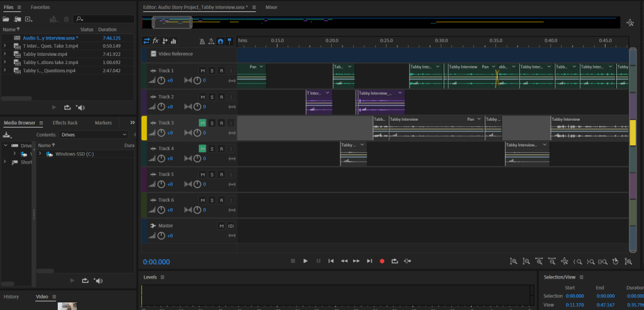
Task: Open the Contents Drives dropdown in Media Browser
Action: [94, 135]
